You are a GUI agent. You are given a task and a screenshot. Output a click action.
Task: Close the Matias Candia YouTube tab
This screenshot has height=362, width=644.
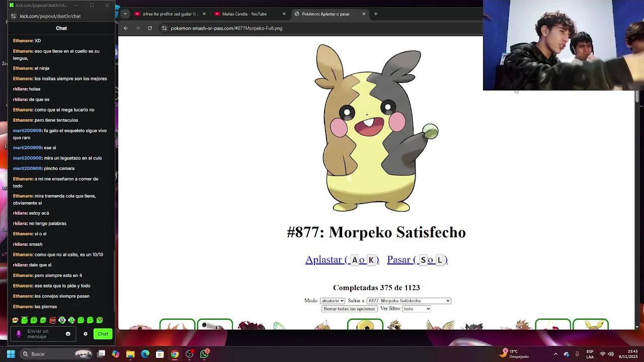coord(284,14)
